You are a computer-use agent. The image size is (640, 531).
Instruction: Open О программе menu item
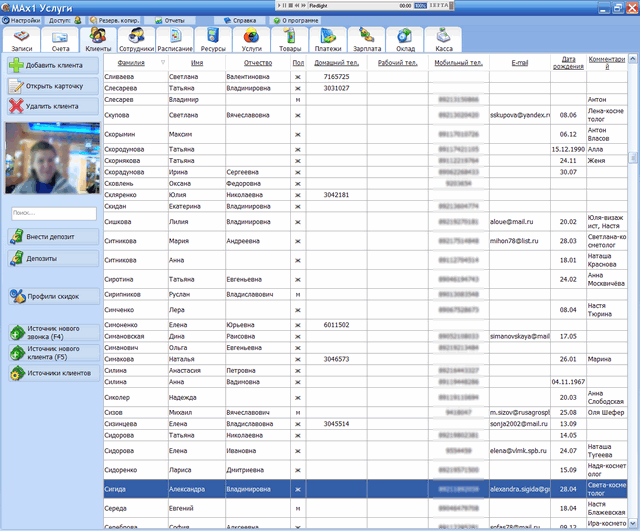pyautogui.click(x=296, y=20)
